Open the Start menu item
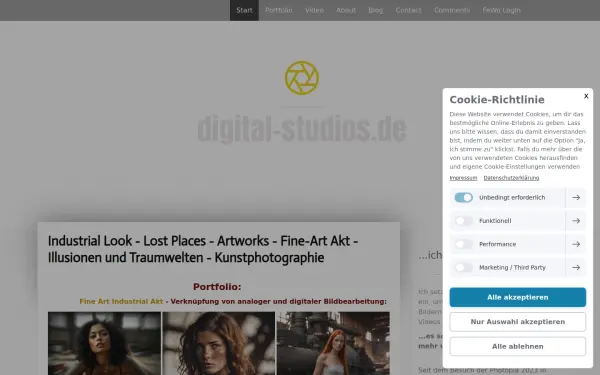This screenshot has height=375, width=600. 244,10
